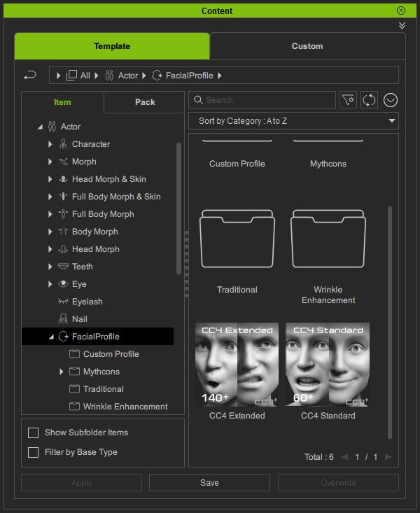Screen dimensions: 420x513
Task: Open the Wrinkle Enhancement folder in grid
Action: (328, 239)
